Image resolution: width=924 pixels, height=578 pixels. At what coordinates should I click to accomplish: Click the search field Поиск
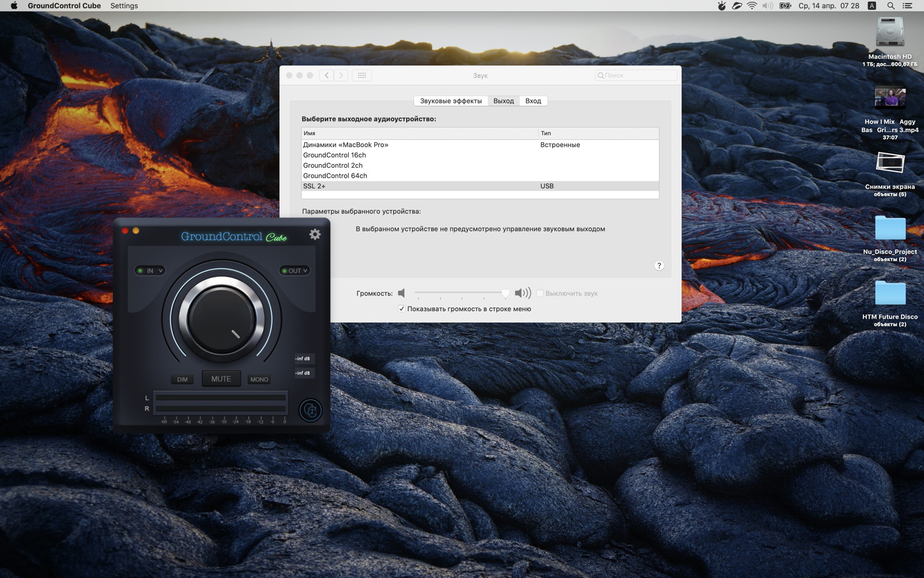636,75
